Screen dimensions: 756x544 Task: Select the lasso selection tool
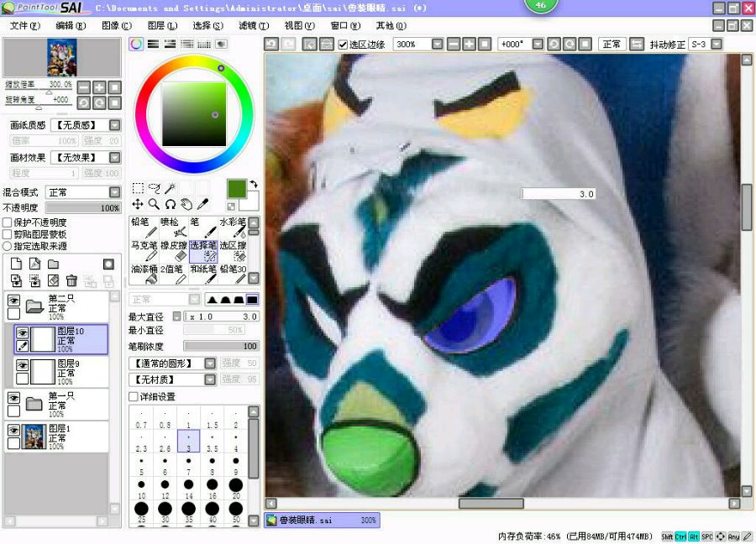[x=154, y=188]
